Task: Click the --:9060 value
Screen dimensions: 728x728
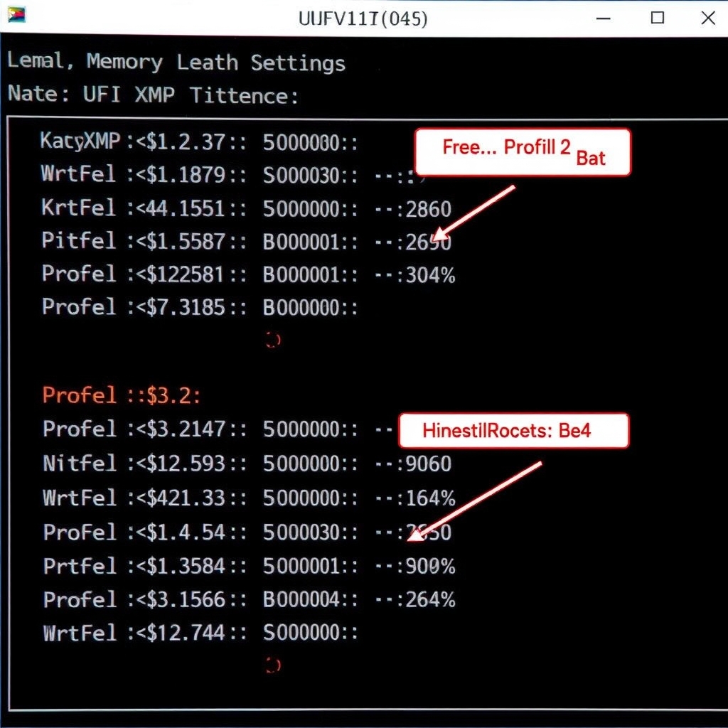Action: (x=413, y=464)
